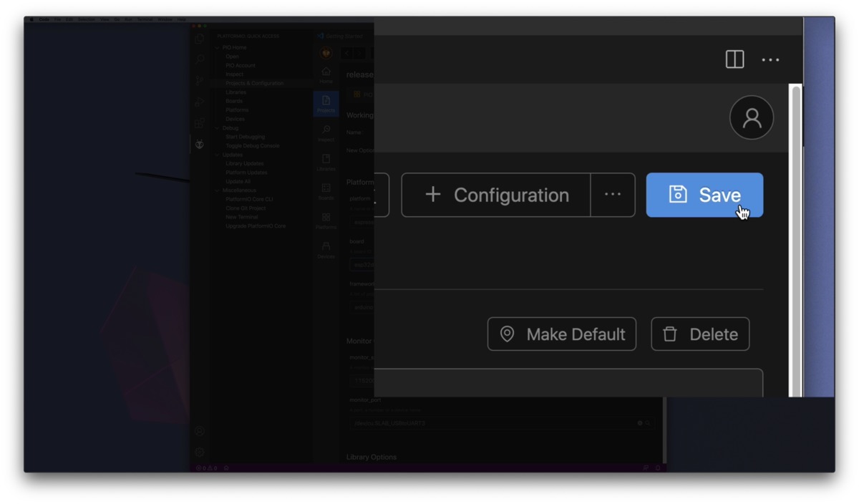Collapse the Debug tree section

218,128
